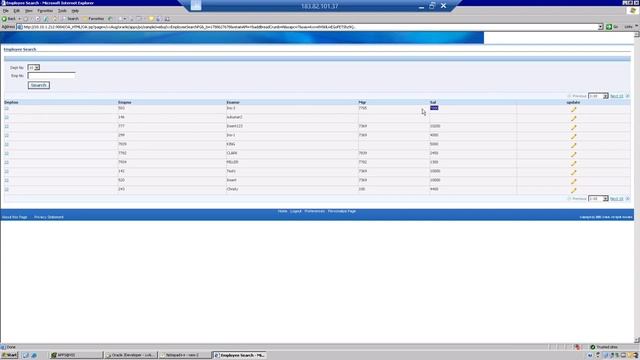
Task: Click the highlighted Sal value in row 593
Action: pyautogui.click(x=434, y=108)
